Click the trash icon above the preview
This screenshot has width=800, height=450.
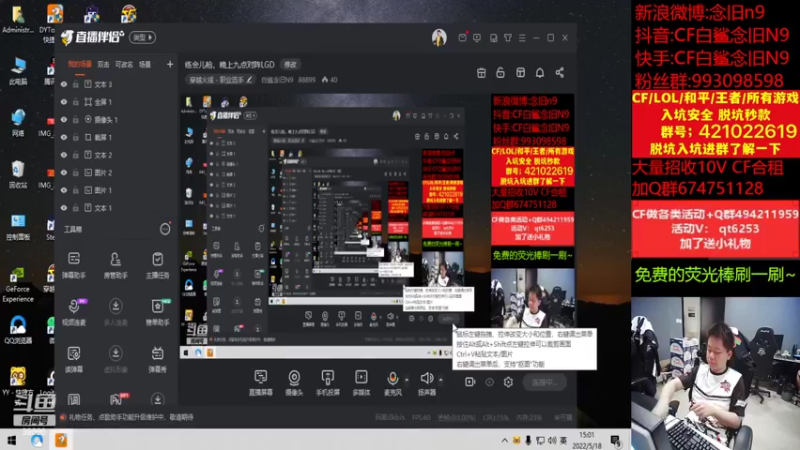481,72
